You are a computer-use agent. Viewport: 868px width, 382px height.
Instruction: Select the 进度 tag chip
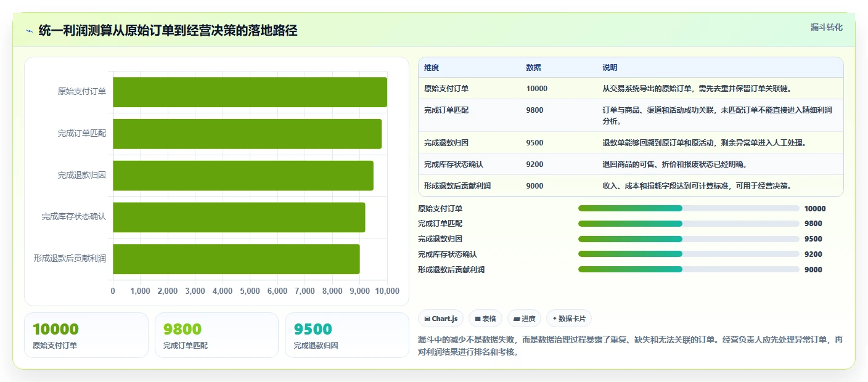click(524, 319)
